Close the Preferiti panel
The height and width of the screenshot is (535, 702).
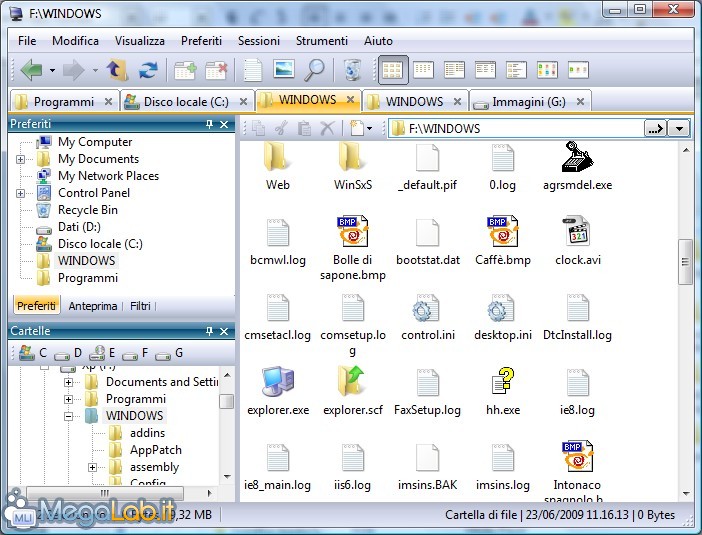point(224,124)
